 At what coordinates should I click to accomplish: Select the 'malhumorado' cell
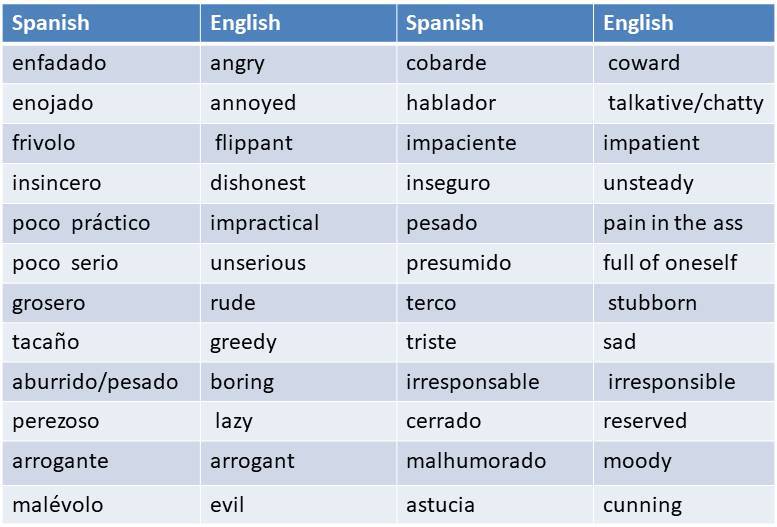(x=495, y=462)
